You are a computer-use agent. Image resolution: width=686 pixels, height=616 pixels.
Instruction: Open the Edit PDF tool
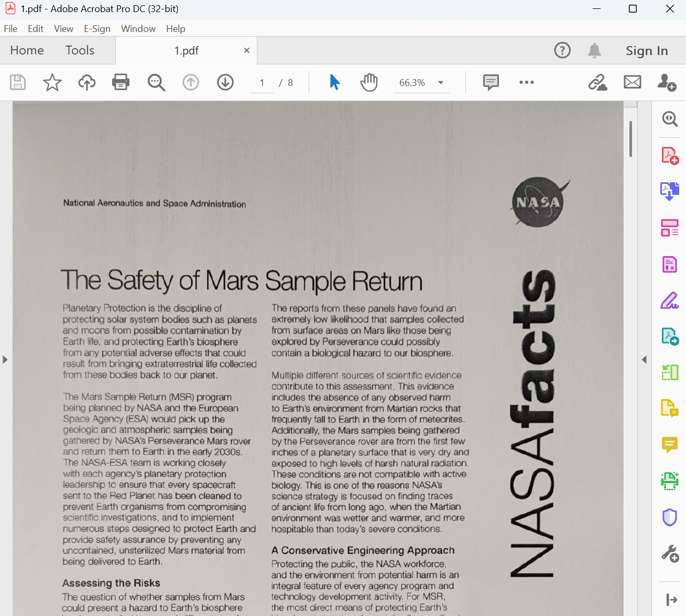(670, 228)
